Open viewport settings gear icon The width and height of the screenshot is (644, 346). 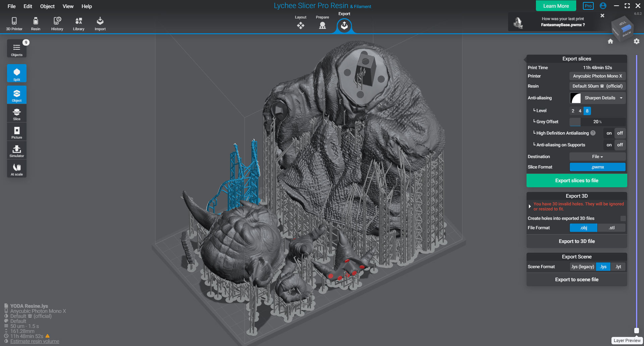[x=637, y=41]
